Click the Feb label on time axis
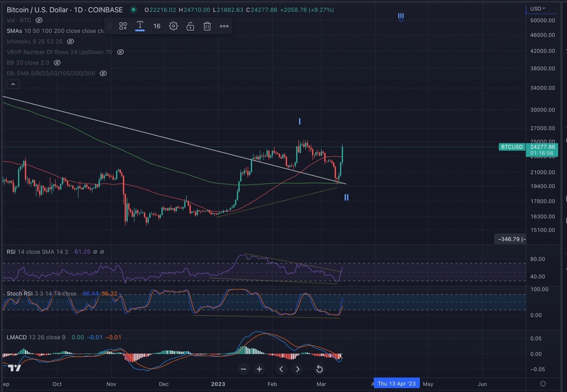 click(x=272, y=384)
